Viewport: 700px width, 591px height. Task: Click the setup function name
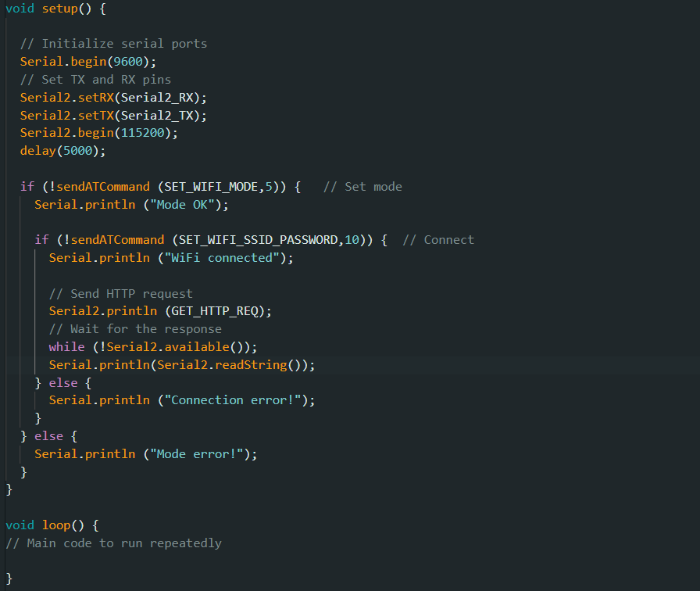[x=59, y=8]
